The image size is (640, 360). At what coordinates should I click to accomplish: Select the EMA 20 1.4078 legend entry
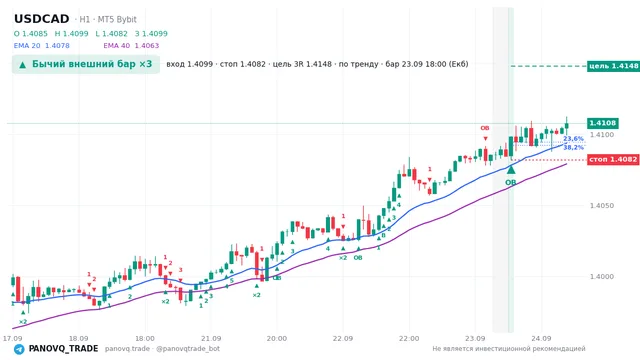coord(42,46)
